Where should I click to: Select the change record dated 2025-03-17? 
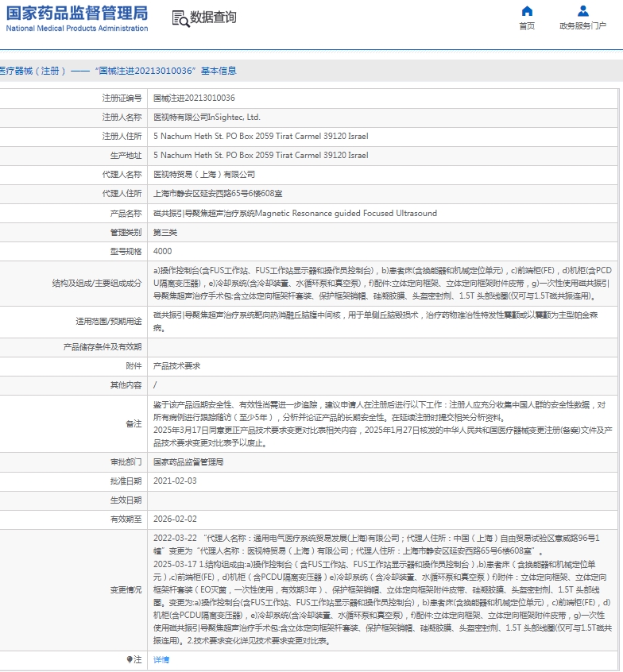point(382,603)
